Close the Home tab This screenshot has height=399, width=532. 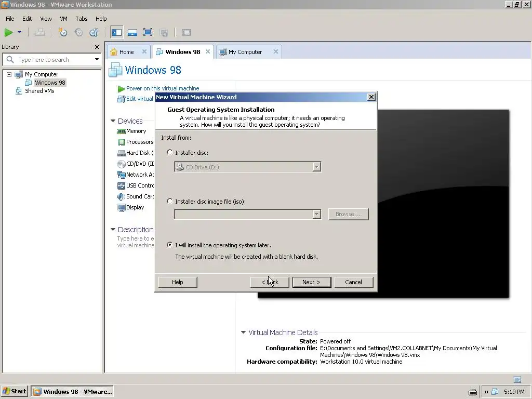coord(144,51)
